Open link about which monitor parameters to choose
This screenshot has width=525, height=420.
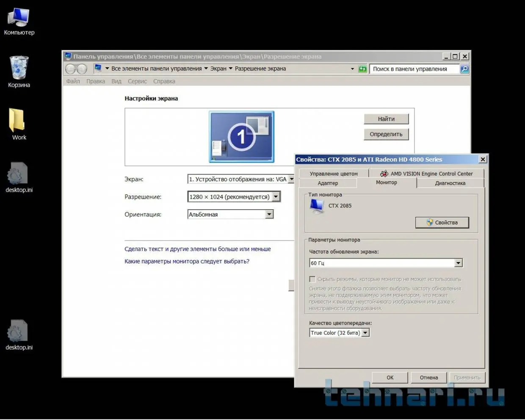click(187, 261)
